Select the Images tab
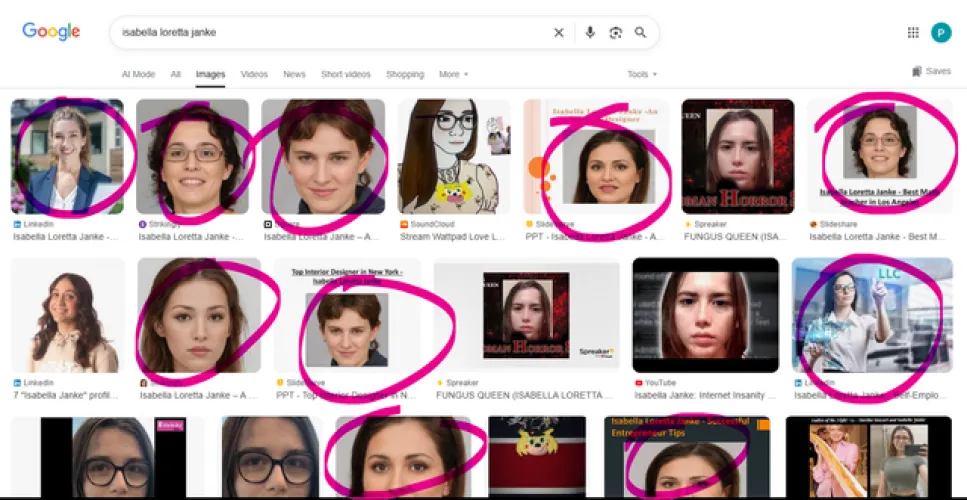The height and width of the screenshot is (500, 967). 210,75
